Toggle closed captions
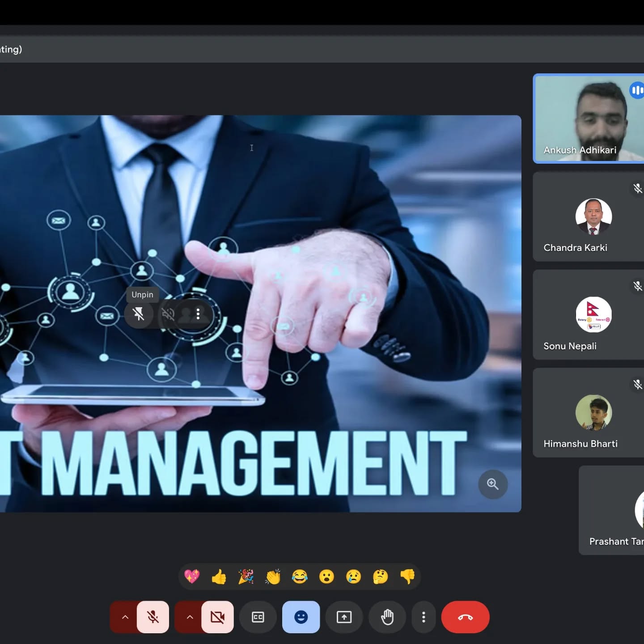Screen dimensions: 644x644 click(258, 617)
